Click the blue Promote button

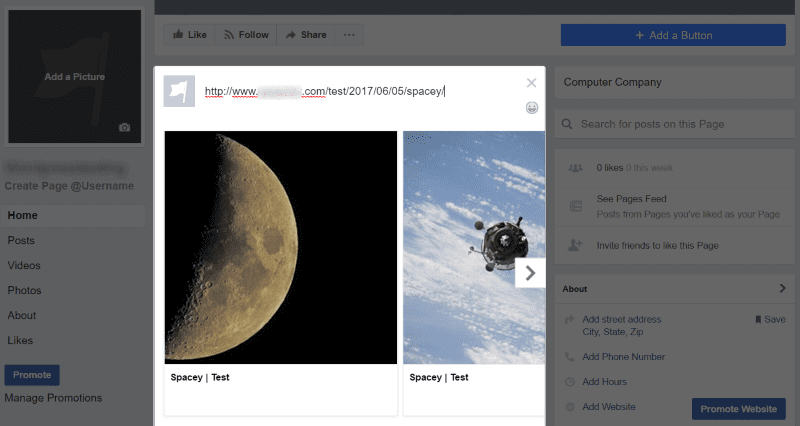point(32,375)
